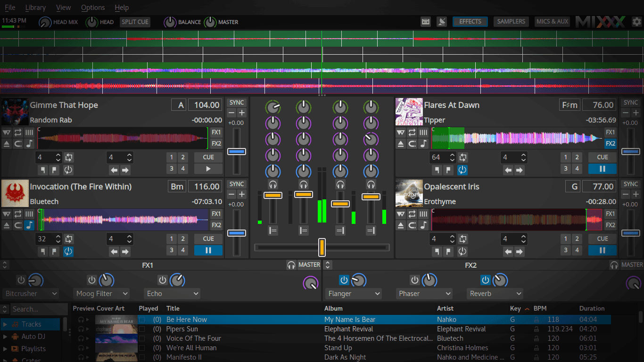Open the Library menu
Image resolution: width=644 pixels, height=362 pixels.
(x=35, y=8)
